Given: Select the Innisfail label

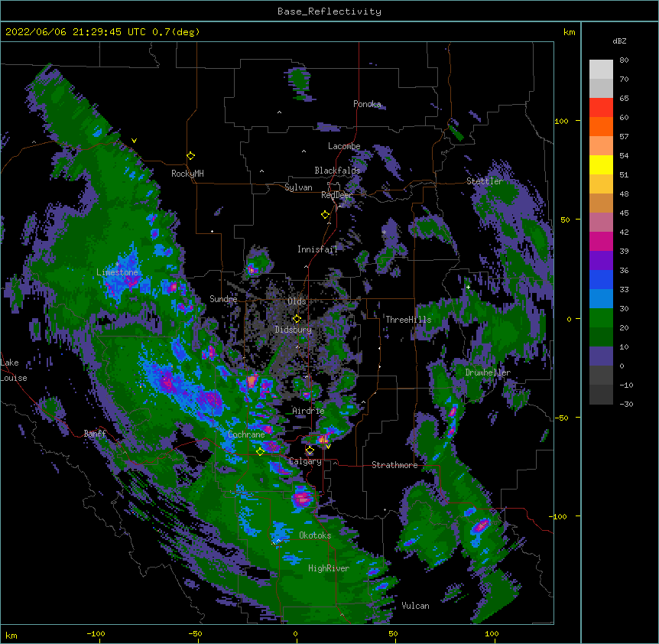Looking at the screenshot, I should click(x=317, y=249).
